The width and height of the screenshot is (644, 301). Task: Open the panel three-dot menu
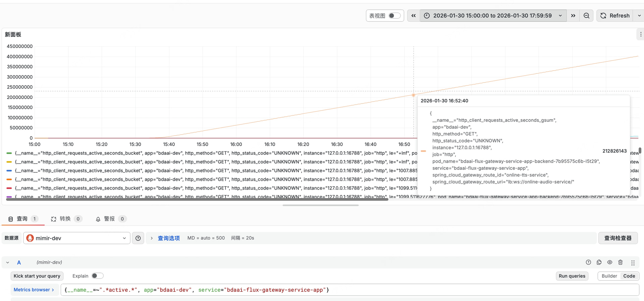pos(641,34)
